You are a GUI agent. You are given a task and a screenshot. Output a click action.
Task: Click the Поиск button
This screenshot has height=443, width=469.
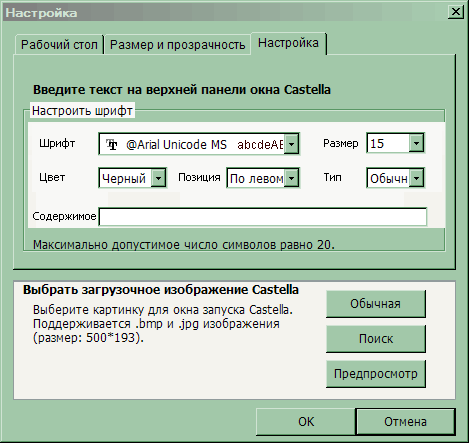pos(376,339)
